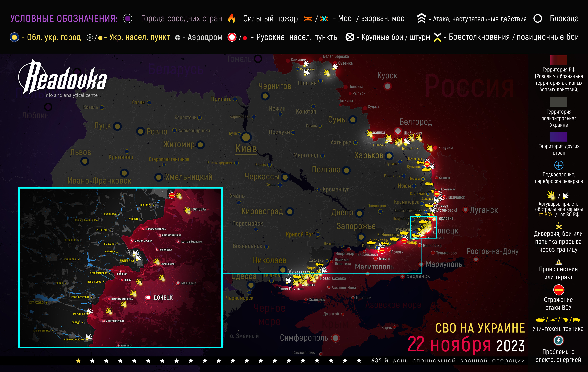The image size is (588, 372).
Task: Click the '635-й день специальной военной операции' caption
Action: click(448, 361)
